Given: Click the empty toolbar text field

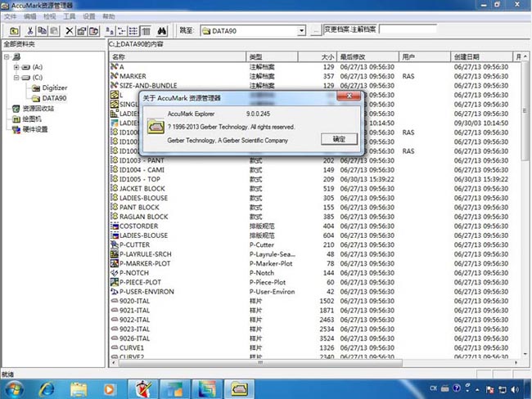Looking at the screenshot, I should (x=408, y=29).
